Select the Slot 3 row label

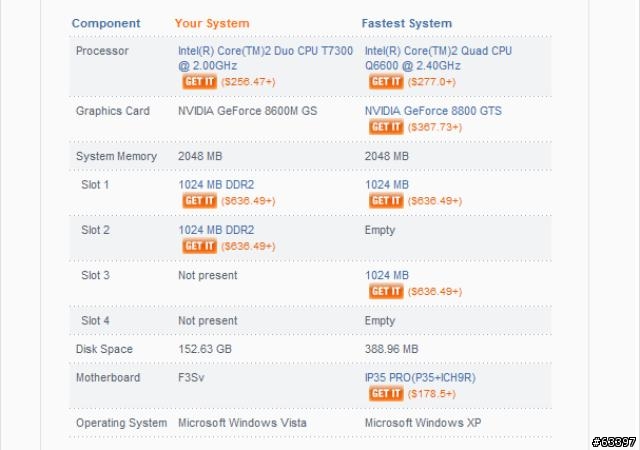95,275
